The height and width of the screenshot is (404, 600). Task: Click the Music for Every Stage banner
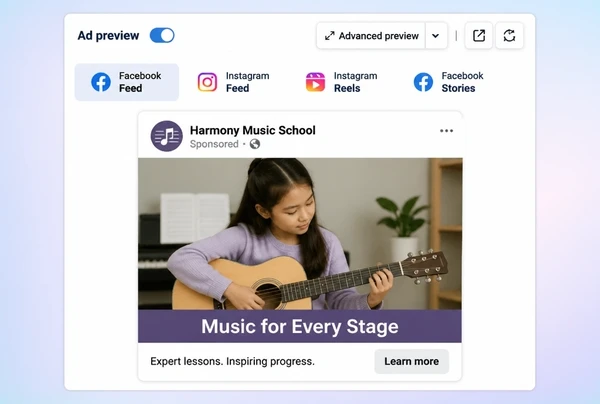(300, 326)
